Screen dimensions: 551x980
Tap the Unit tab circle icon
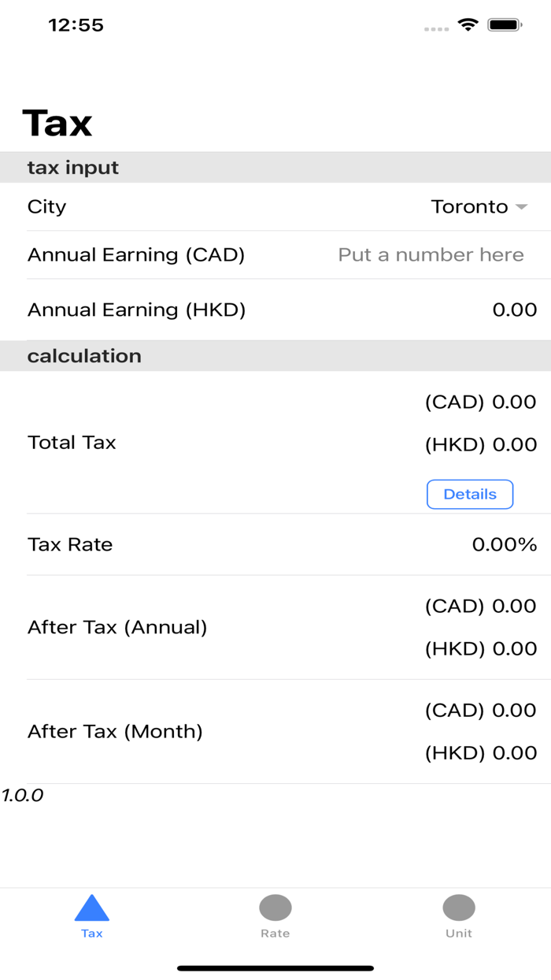[x=459, y=908]
